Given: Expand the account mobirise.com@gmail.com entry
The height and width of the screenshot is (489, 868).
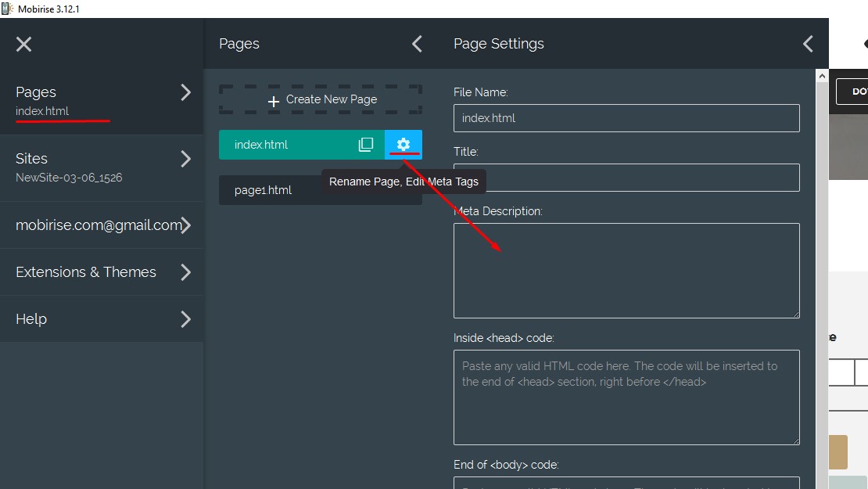Looking at the screenshot, I should pyautogui.click(x=186, y=225).
